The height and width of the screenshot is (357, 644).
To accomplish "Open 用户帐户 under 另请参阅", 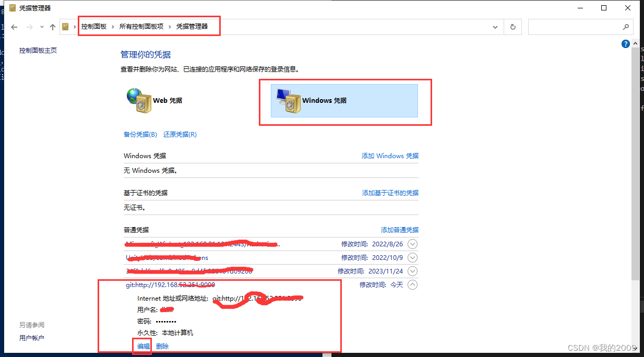I will 32,338.
